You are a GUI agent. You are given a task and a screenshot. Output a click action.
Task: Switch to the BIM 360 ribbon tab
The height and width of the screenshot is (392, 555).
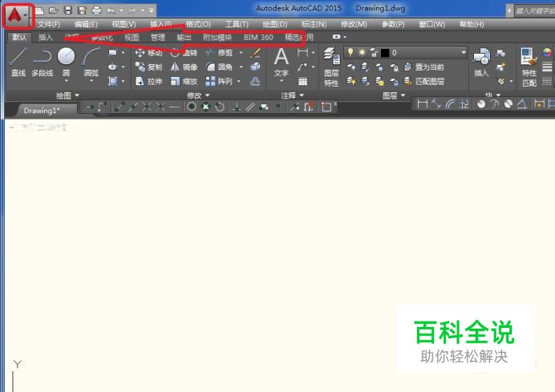[x=258, y=37]
